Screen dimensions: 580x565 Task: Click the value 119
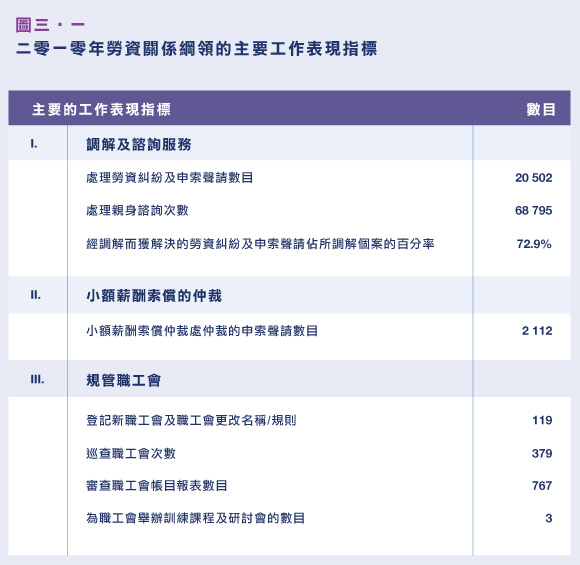coord(542,420)
